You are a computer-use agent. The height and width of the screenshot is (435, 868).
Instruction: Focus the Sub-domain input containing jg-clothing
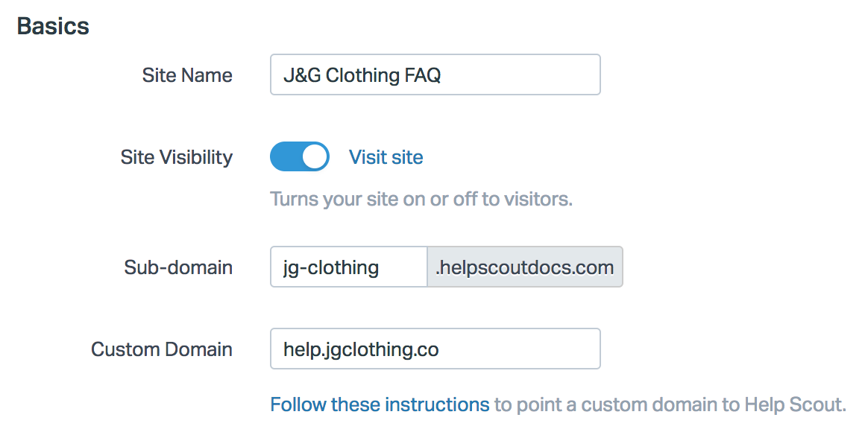(x=348, y=267)
